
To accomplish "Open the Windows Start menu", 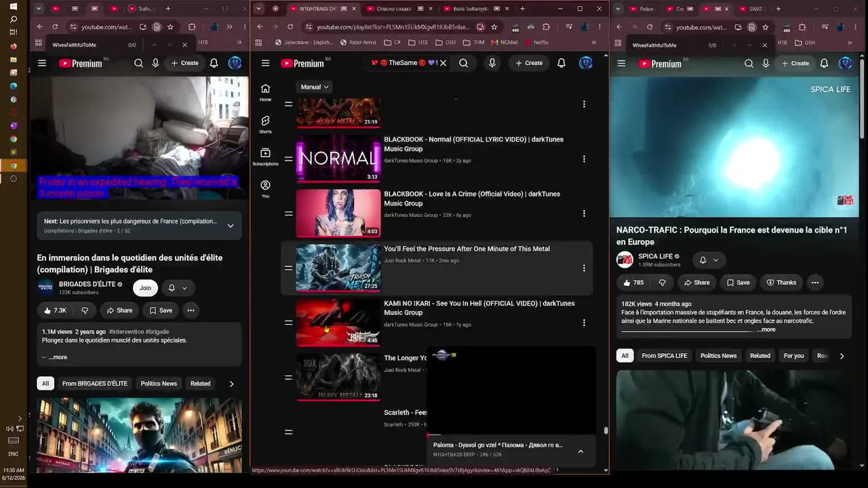I will click(14, 7).
